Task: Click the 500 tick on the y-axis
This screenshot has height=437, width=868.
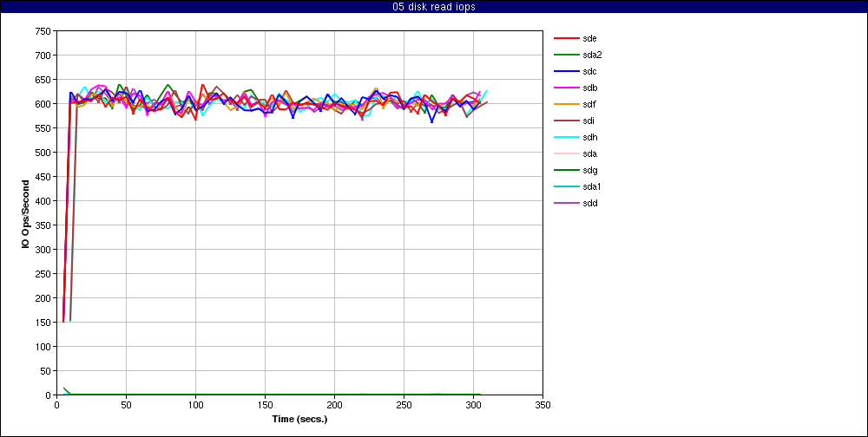Action: point(44,153)
